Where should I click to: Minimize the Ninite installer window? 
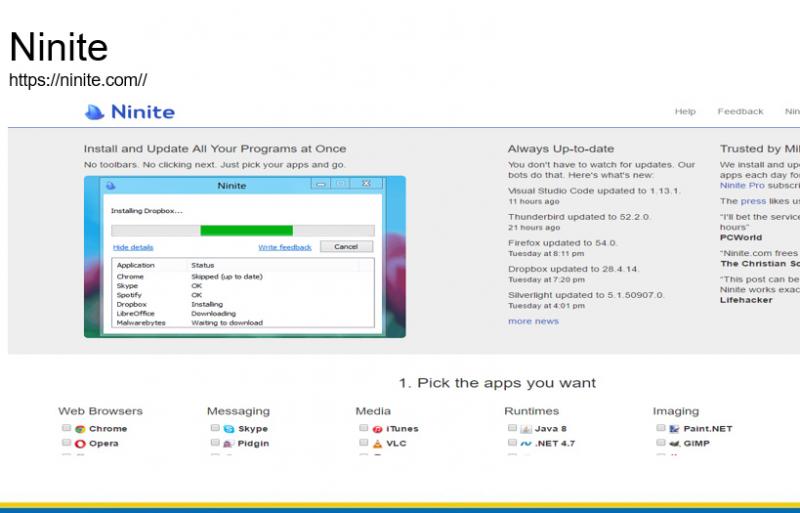320,183
